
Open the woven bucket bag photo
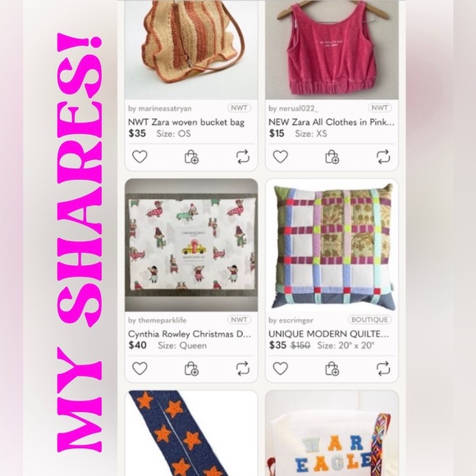[x=191, y=50]
